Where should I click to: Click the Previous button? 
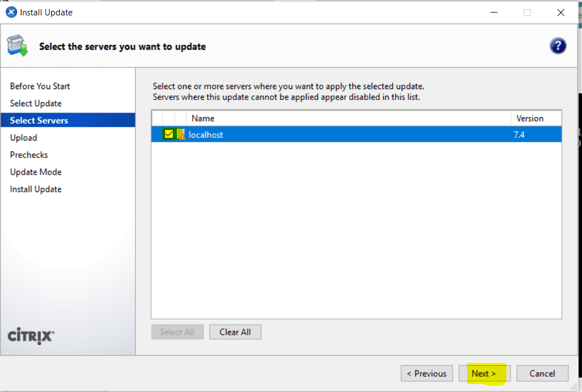pyautogui.click(x=426, y=373)
